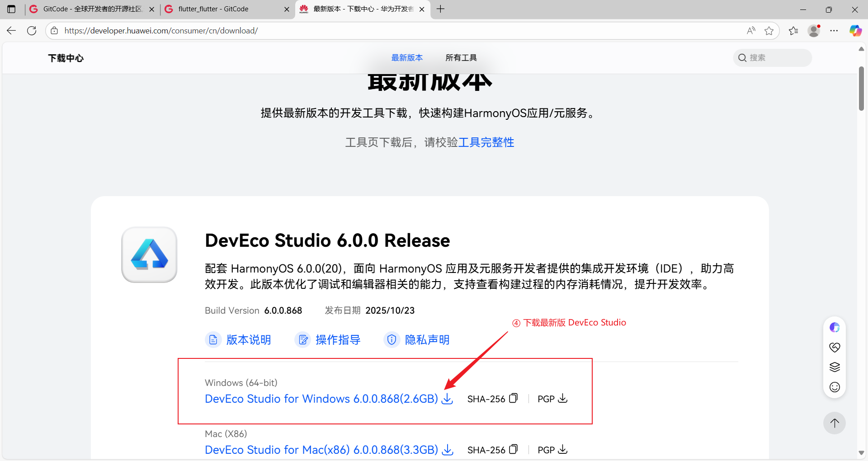Click the 隐私声明 shield icon
This screenshot has width=868, height=461.
[x=392, y=339]
